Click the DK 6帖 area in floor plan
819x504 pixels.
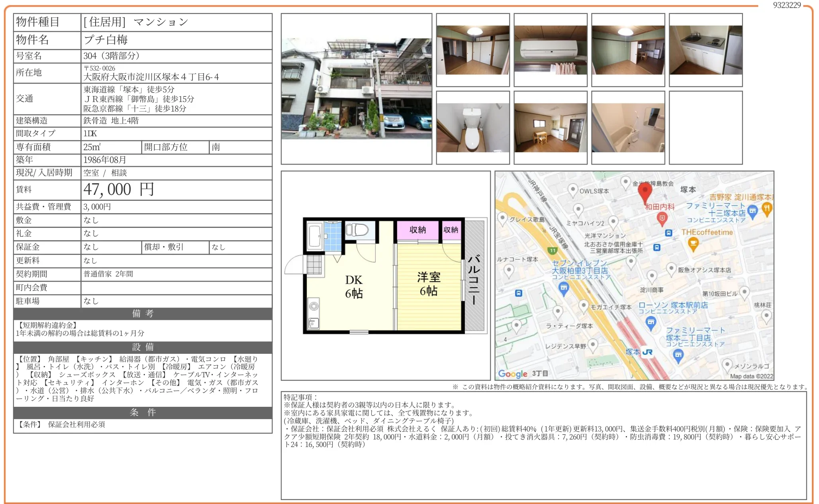(x=354, y=286)
